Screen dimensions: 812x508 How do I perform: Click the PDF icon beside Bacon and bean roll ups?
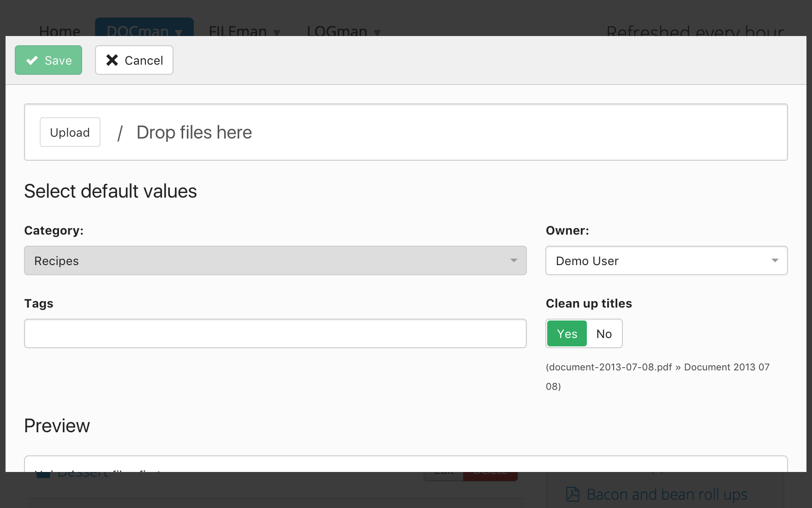573,494
